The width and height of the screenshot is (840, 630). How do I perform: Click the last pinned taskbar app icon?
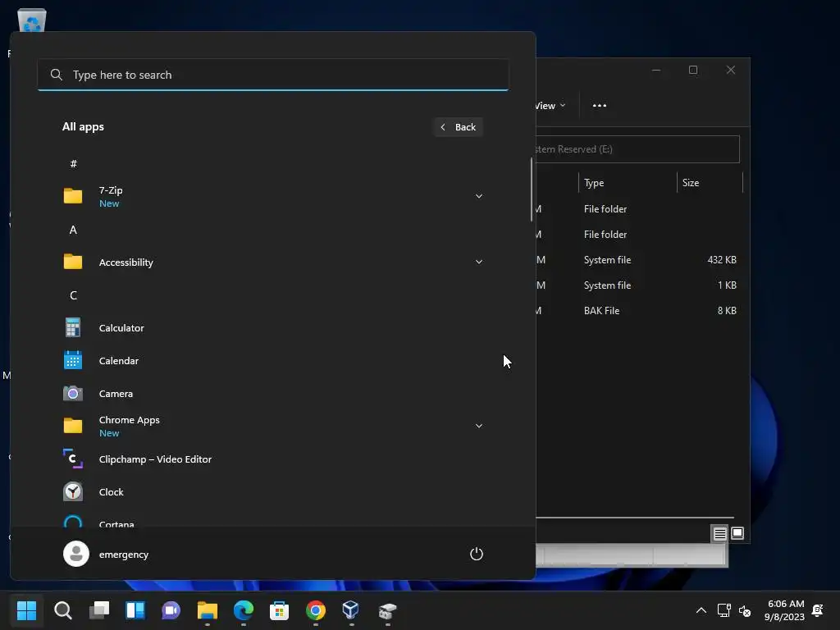point(387,610)
